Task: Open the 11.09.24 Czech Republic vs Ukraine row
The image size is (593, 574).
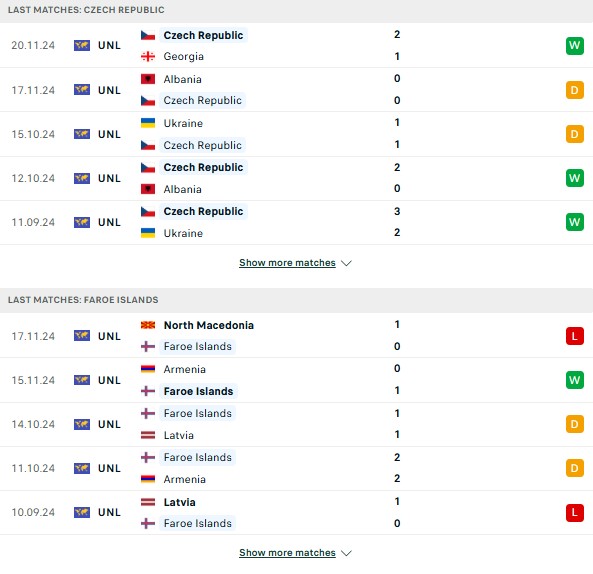Action: tap(296, 222)
